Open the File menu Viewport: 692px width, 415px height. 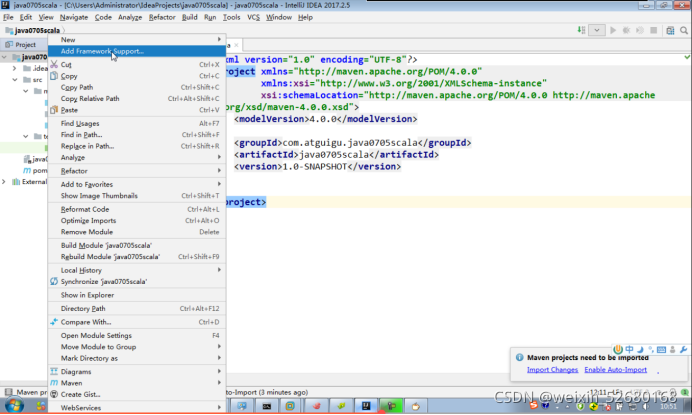click(8, 17)
